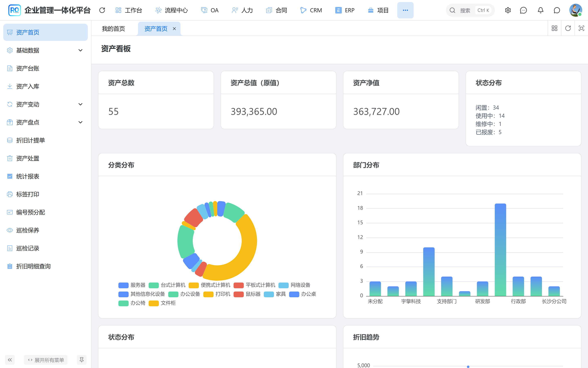Click the reload icon beside platform title

point(102,10)
